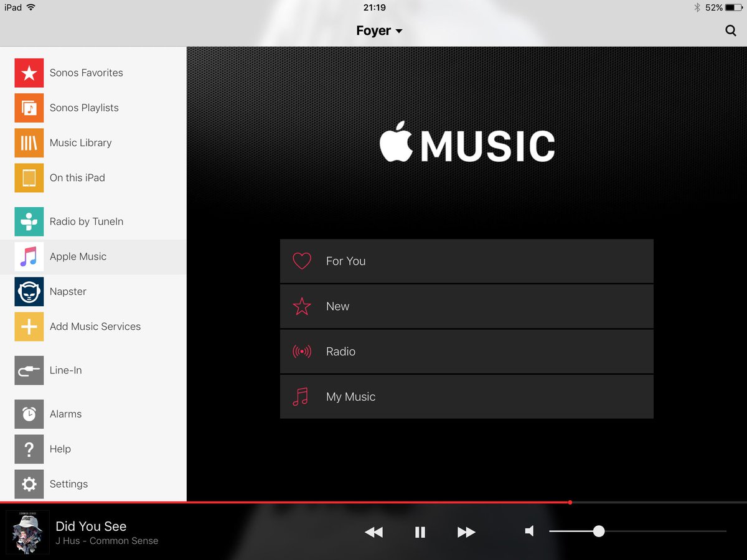
Task: Open the My Music row
Action: [x=467, y=396]
